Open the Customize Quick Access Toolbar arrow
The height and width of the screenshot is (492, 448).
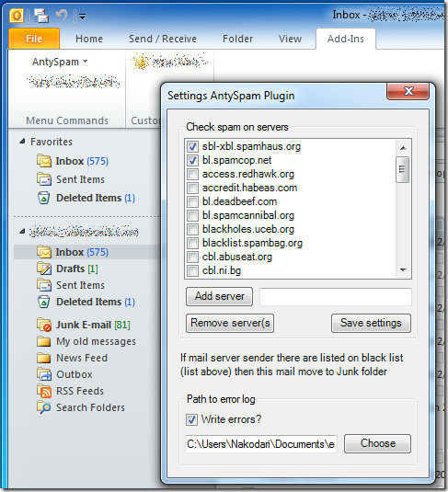82,16
